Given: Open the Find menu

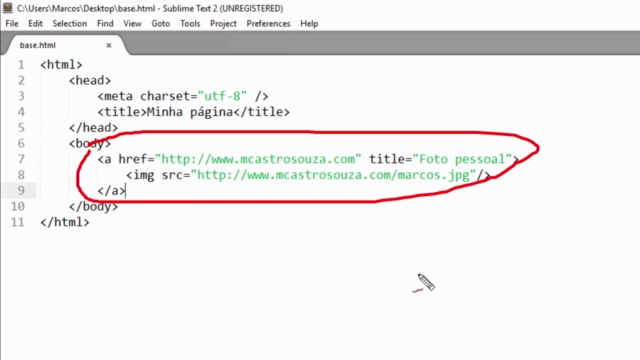Looking at the screenshot, I should (x=105, y=24).
